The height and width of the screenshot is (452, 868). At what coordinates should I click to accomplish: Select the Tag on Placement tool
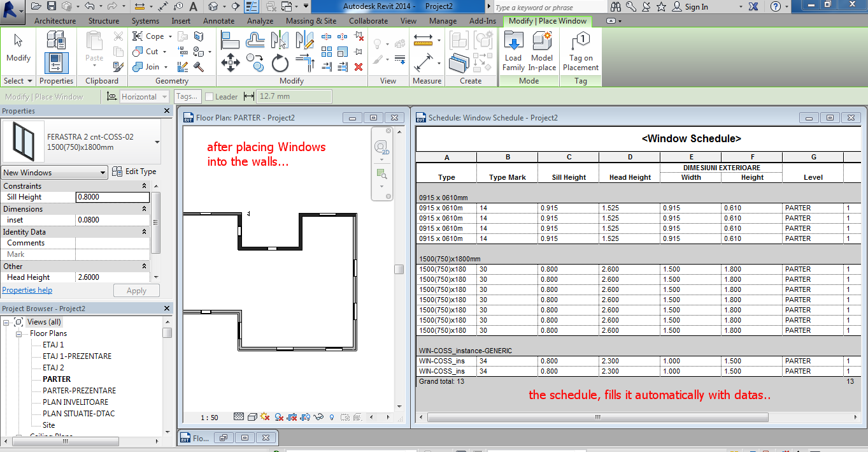click(580, 51)
